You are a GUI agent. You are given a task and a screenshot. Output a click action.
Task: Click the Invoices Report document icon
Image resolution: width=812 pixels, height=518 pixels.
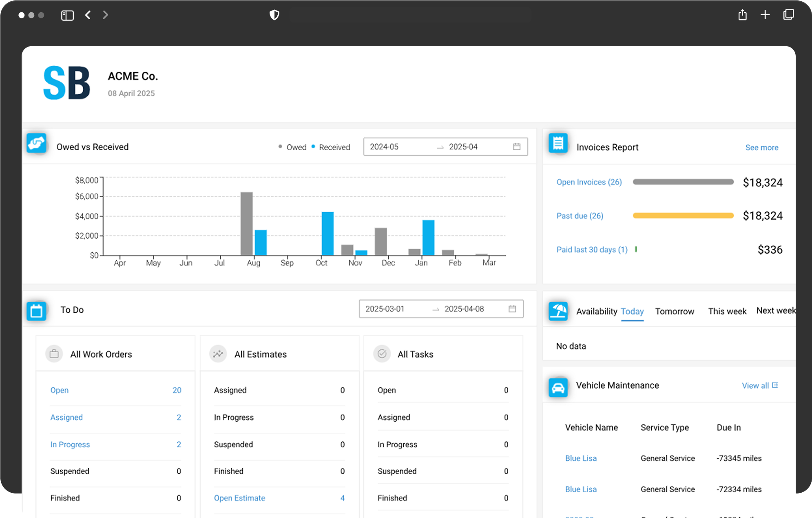(x=558, y=144)
